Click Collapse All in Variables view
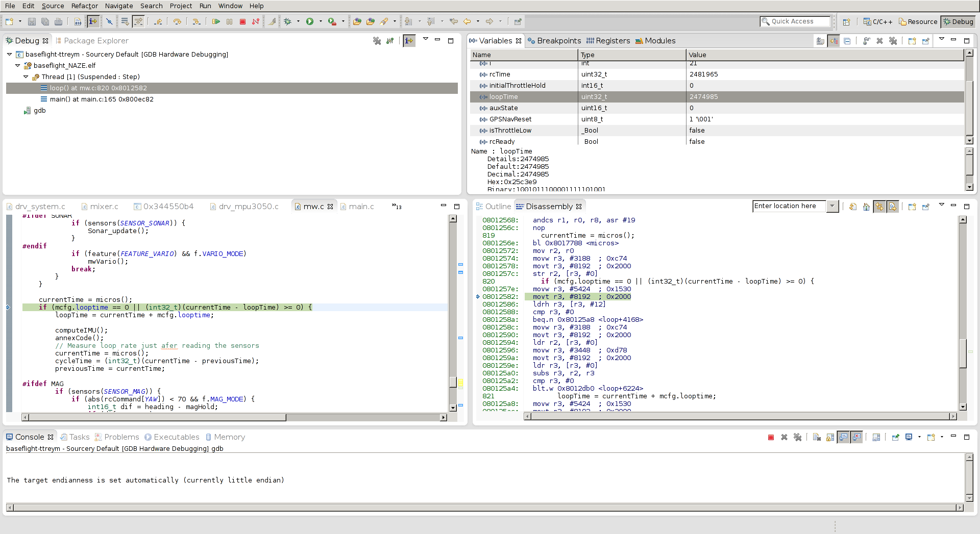 [x=847, y=41]
